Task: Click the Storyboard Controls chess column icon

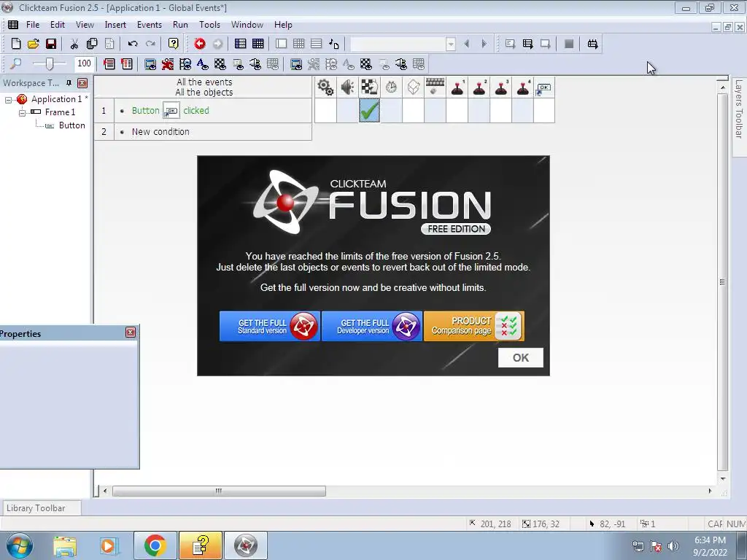Action: coord(369,87)
